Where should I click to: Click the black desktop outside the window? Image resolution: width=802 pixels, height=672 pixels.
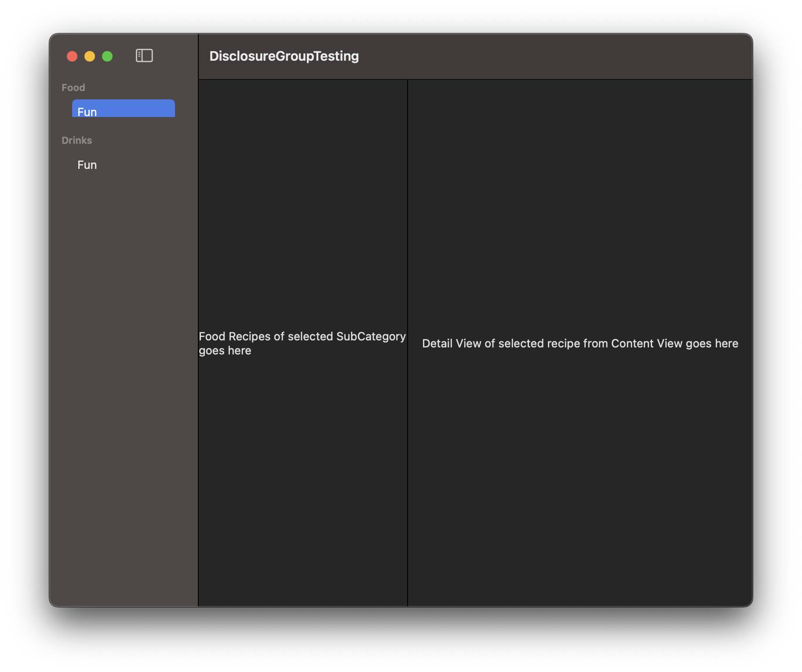point(396,642)
